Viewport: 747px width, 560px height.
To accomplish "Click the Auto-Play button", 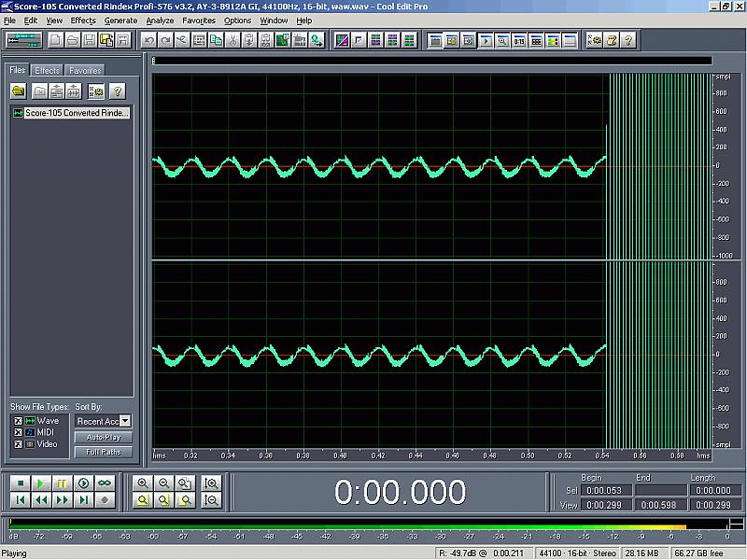I will (104, 437).
